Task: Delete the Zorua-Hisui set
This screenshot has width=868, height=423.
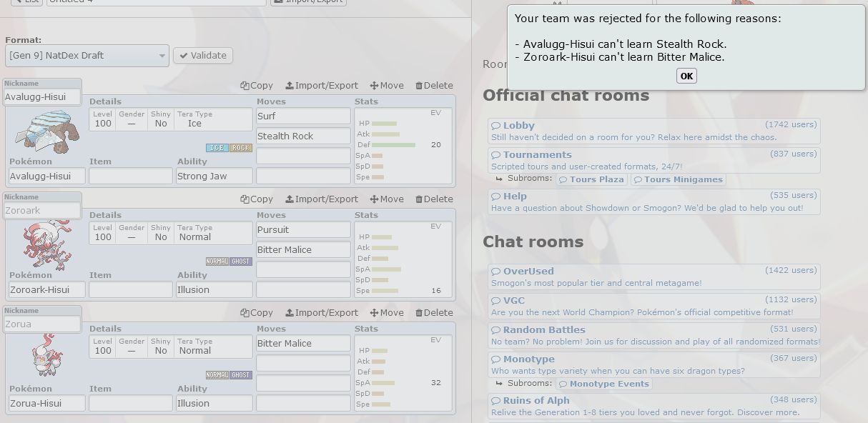Action: pos(434,313)
